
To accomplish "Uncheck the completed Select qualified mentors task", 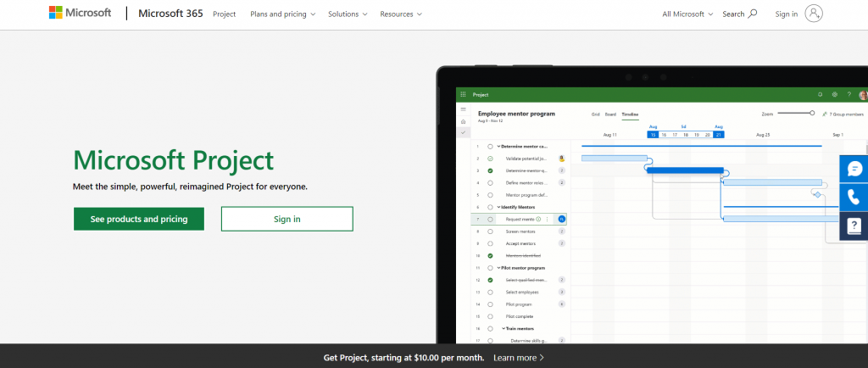I will pos(490,280).
